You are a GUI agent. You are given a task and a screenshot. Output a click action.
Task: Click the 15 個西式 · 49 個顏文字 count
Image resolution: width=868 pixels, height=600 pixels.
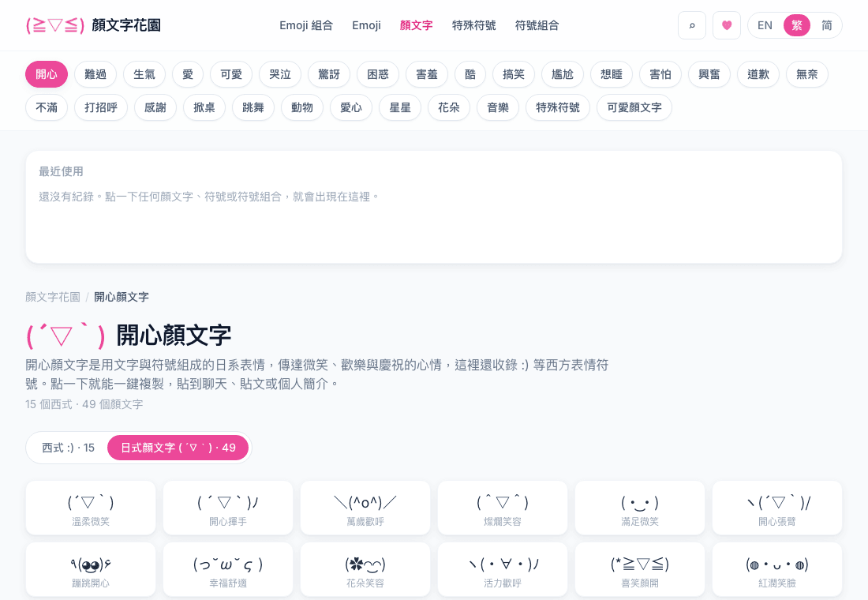click(x=84, y=404)
